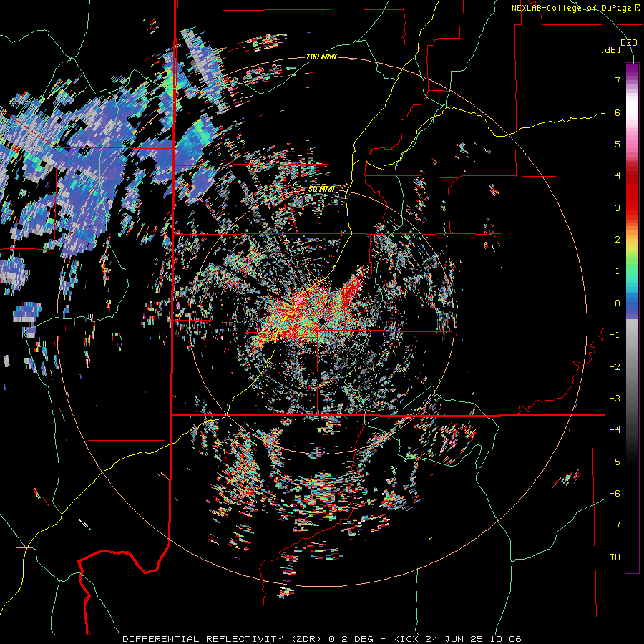Click the 0 value on color scale
The image size is (644, 644).
click(618, 303)
